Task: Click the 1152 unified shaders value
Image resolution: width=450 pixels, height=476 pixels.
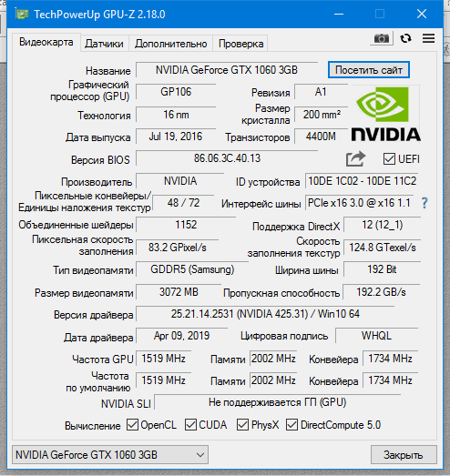Action: click(186, 225)
